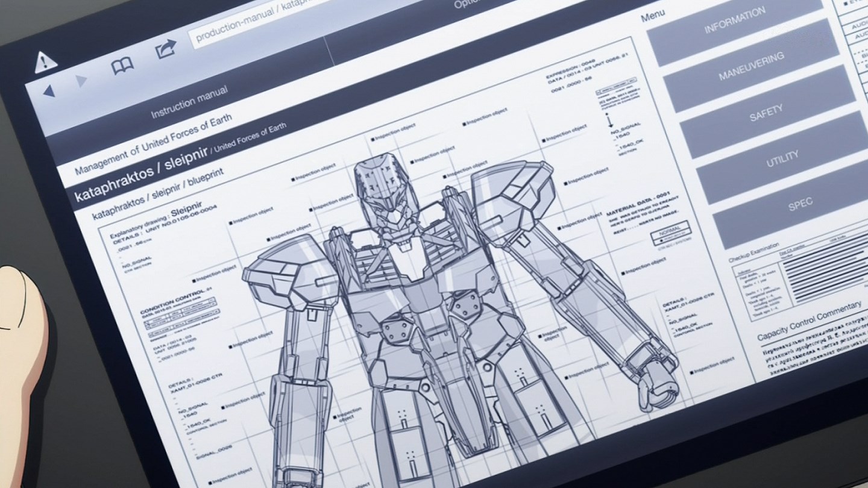Go forward with the right arrow
This screenshot has height=488, width=868.
click(x=81, y=81)
